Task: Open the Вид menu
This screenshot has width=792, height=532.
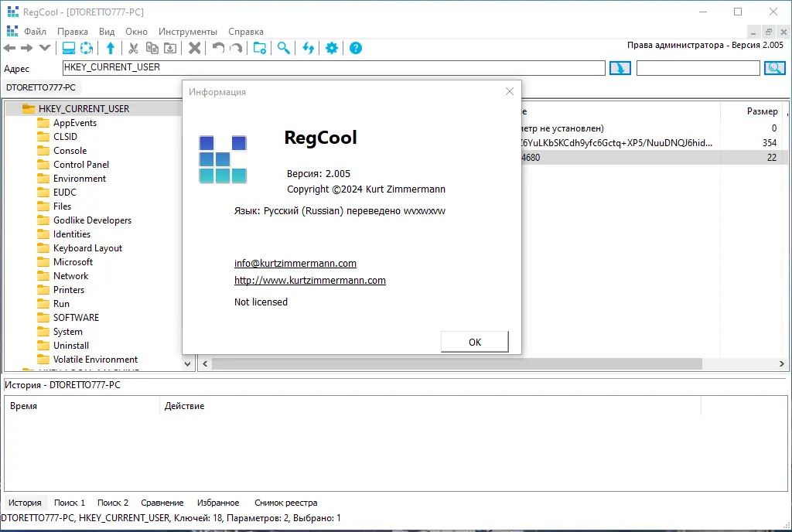Action: tap(107, 31)
